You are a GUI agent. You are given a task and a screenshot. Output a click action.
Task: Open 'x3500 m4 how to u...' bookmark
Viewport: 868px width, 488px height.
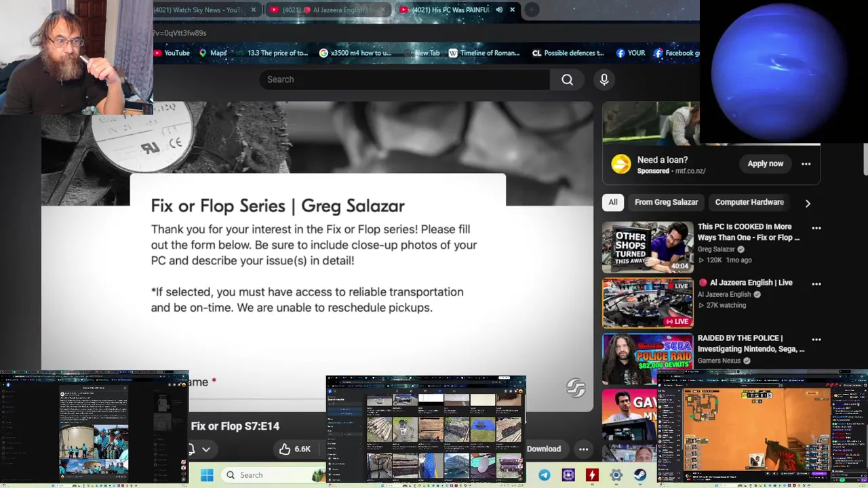[x=355, y=53]
